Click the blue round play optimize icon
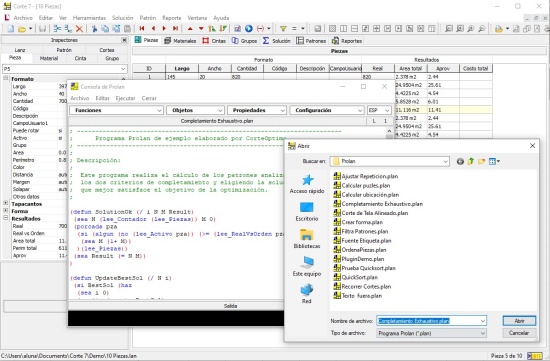550x361 pixels. tap(249, 29)
